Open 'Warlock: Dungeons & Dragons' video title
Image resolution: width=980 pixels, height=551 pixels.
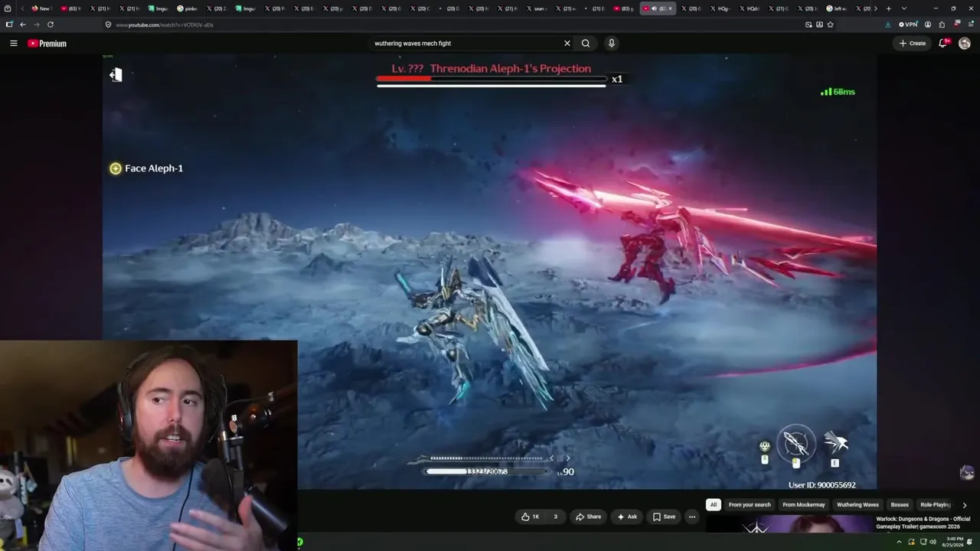click(x=923, y=523)
